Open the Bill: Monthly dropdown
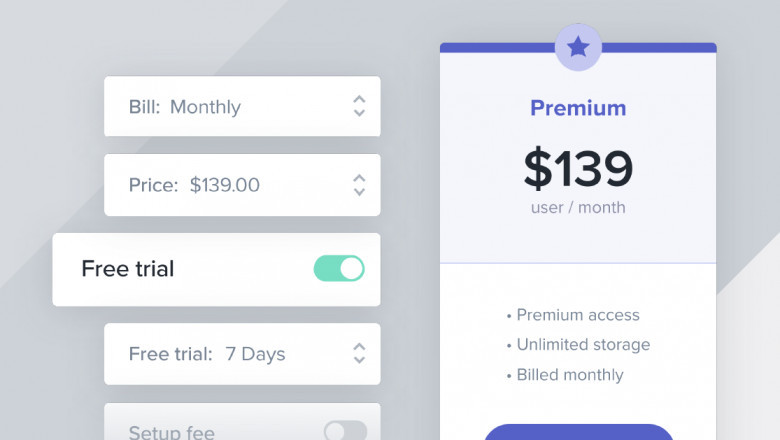Viewport: 780px width, 440px height. pos(205,107)
